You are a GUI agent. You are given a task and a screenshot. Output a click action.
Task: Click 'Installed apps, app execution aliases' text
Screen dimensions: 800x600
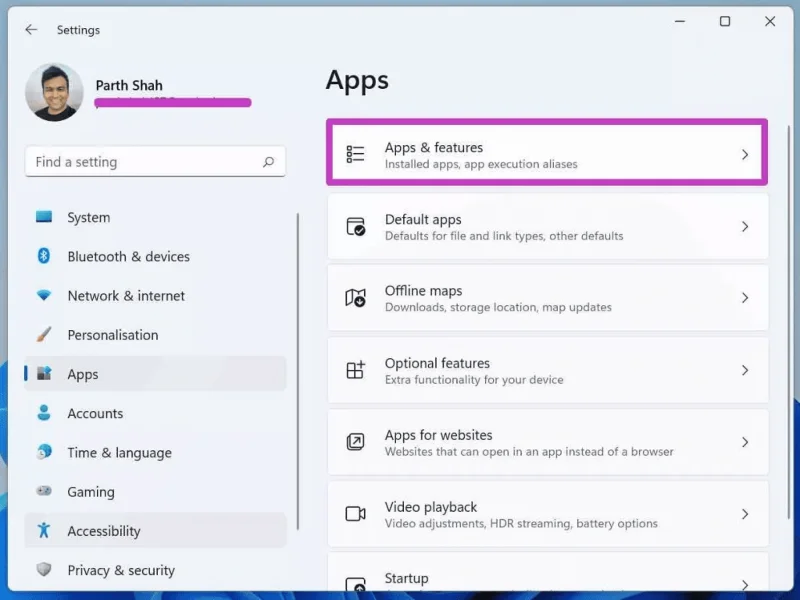point(481,164)
